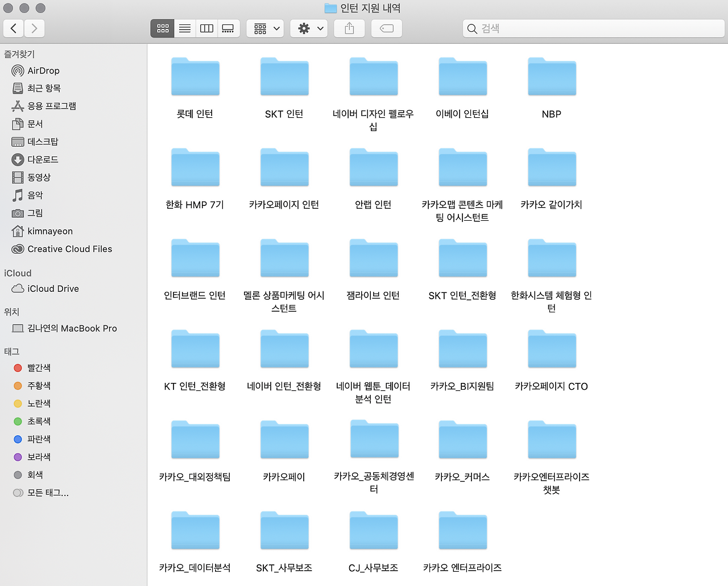Select the 인터브랜드 인턴 folder
The image size is (728, 586).
pyautogui.click(x=195, y=270)
